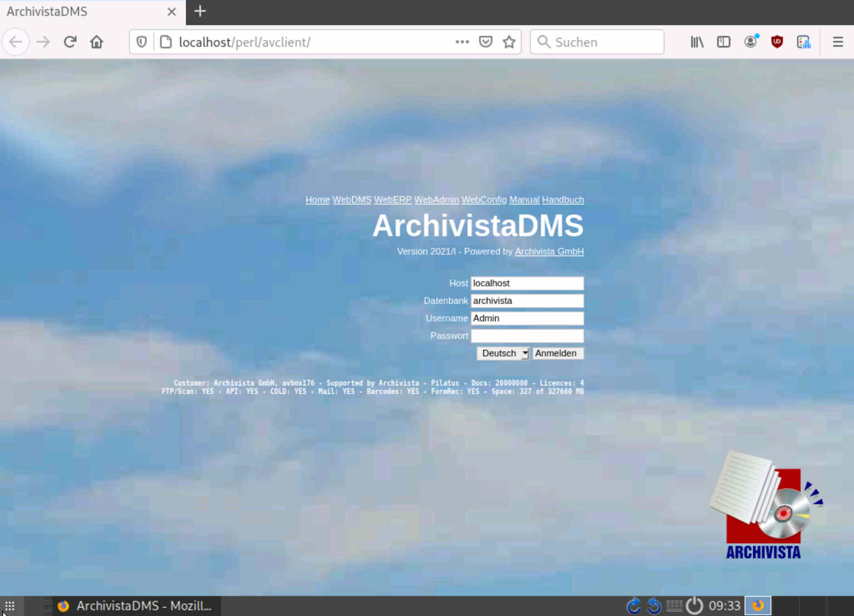Focus the Suchen search box
The width and height of the screenshot is (854, 616).
597,42
